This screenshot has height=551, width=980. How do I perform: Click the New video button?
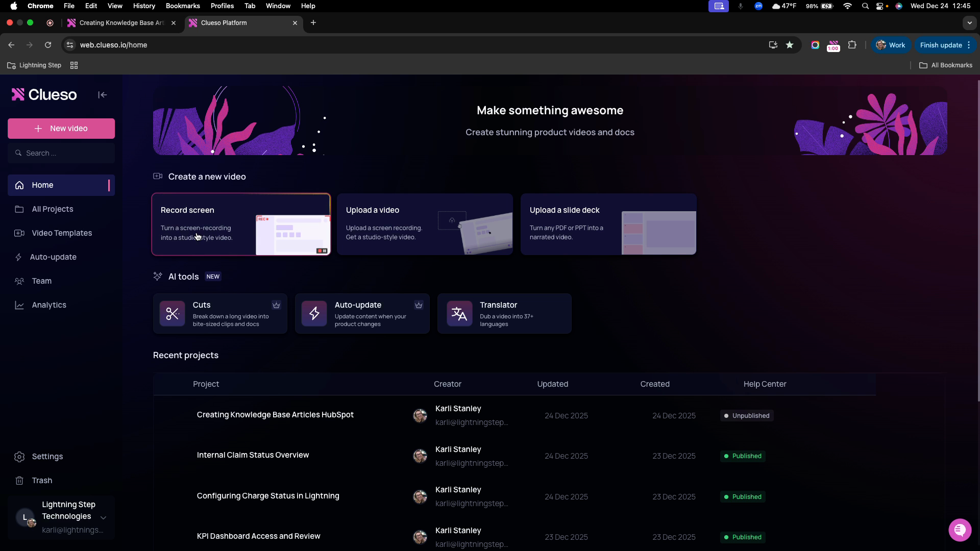tap(61, 128)
